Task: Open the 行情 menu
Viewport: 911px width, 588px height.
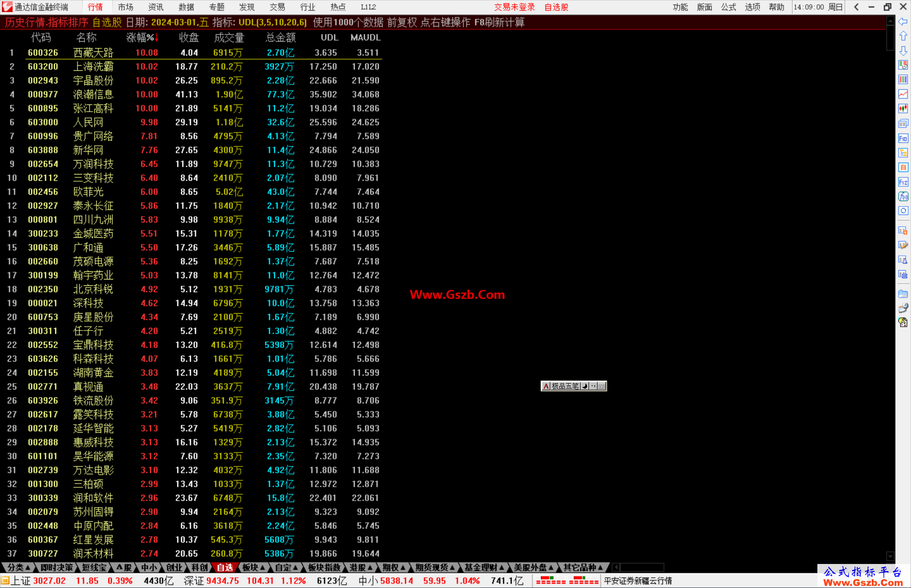Action: tap(95, 7)
